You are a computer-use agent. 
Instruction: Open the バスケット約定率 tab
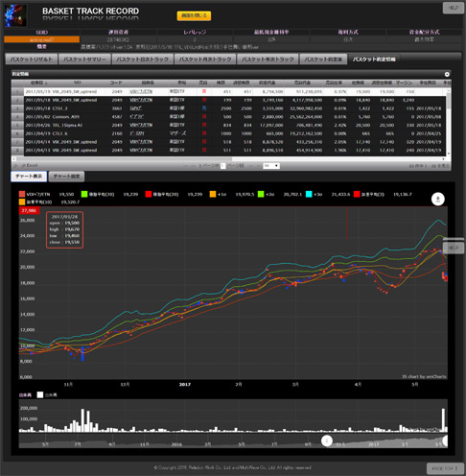(x=323, y=59)
